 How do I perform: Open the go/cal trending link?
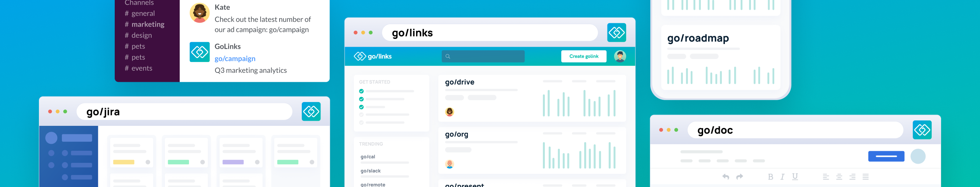368,157
